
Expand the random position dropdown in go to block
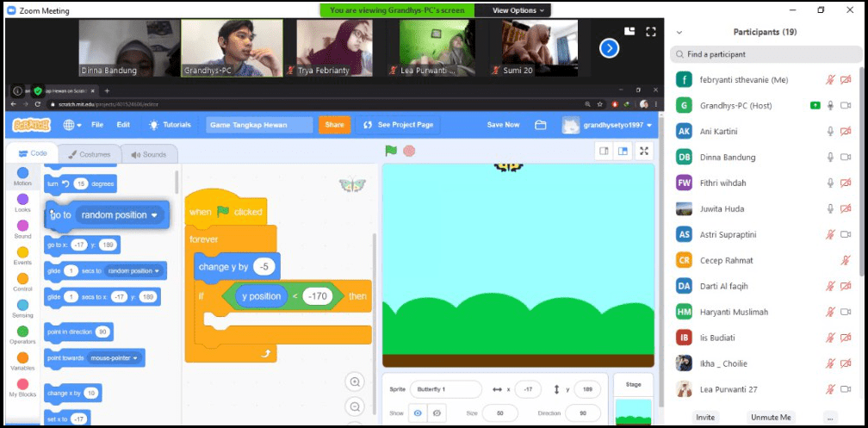pyautogui.click(x=155, y=215)
